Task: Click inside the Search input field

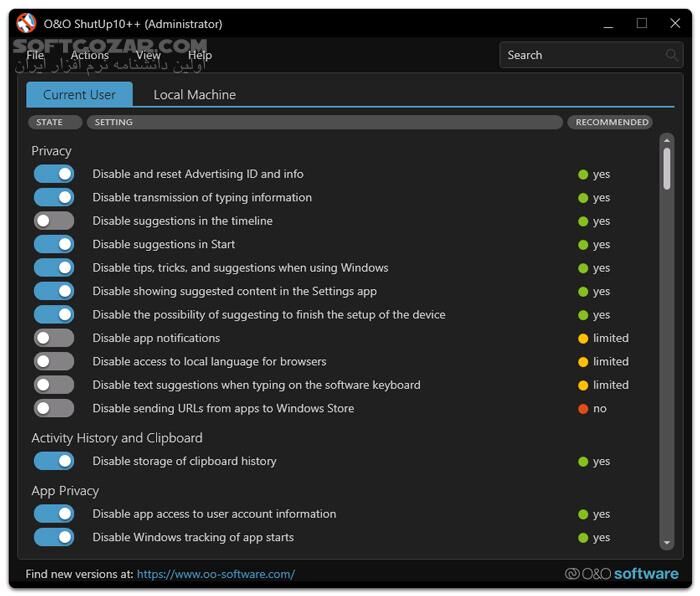Action: [x=580, y=56]
